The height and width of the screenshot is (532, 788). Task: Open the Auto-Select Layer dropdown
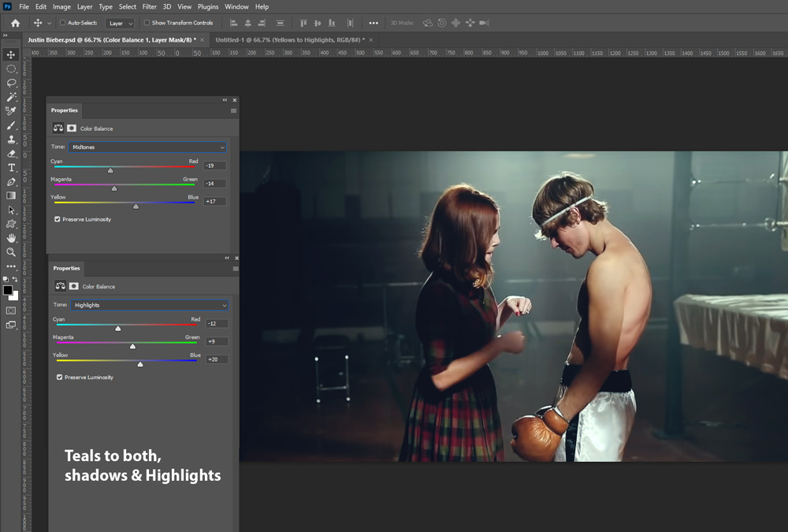pyautogui.click(x=120, y=23)
